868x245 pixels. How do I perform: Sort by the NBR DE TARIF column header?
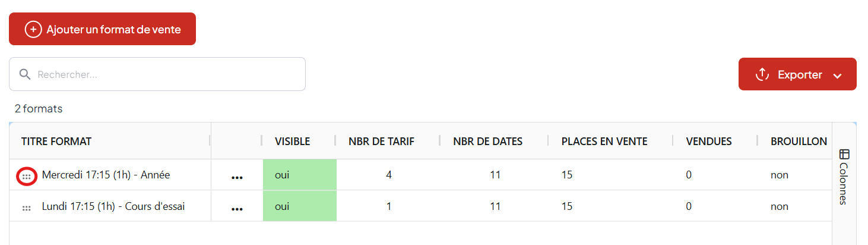point(381,141)
